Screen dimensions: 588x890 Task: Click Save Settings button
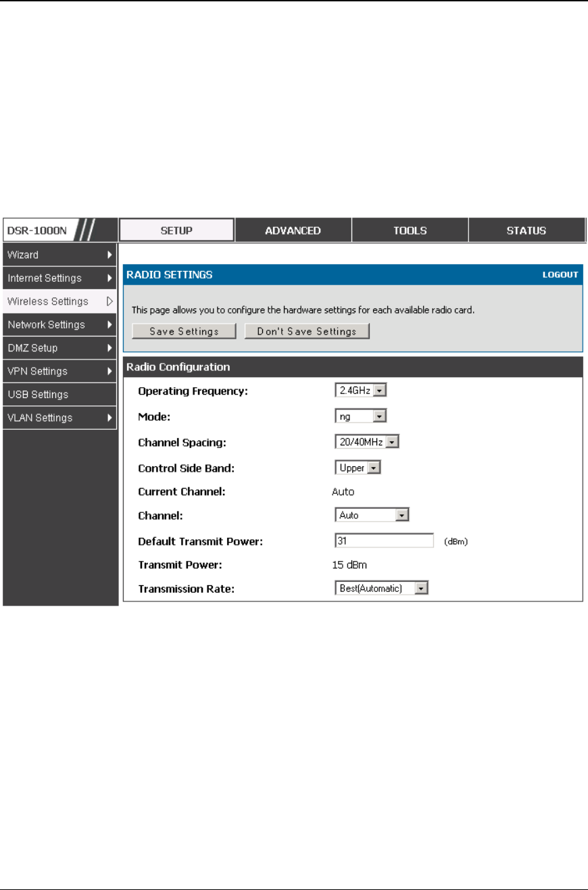click(184, 332)
